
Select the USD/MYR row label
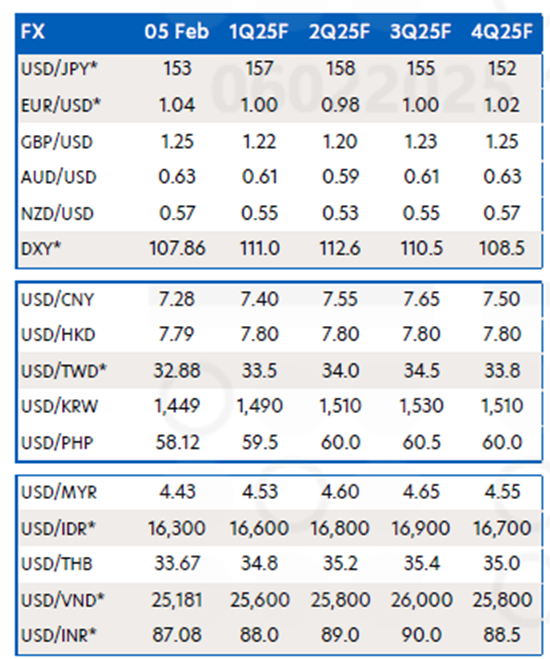coord(59,492)
